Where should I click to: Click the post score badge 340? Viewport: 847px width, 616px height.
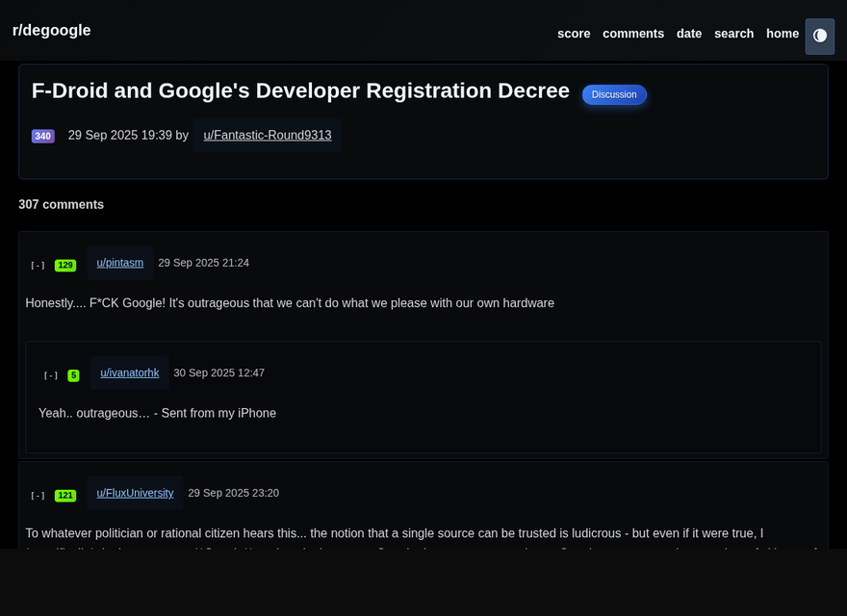click(x=43, y=136)
